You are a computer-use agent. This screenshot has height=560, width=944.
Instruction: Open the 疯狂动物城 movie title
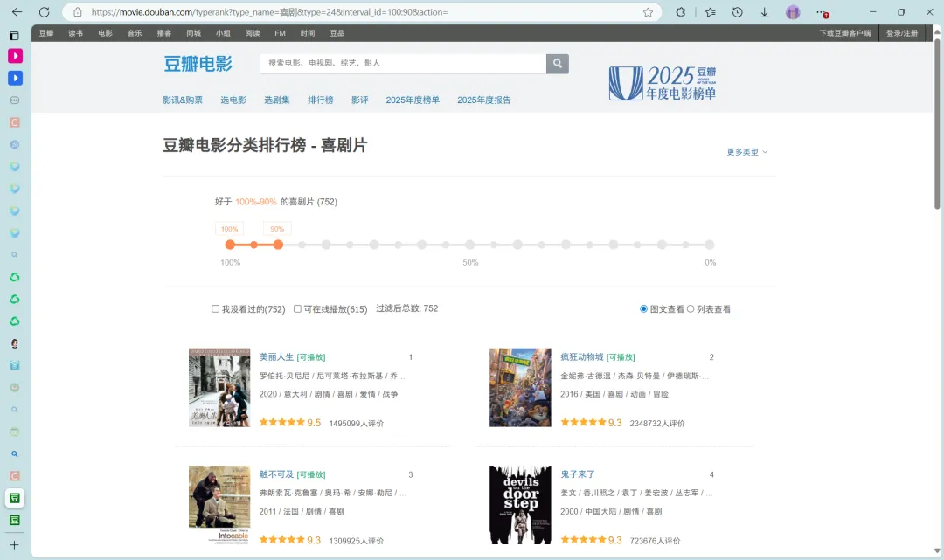(581, 356)
